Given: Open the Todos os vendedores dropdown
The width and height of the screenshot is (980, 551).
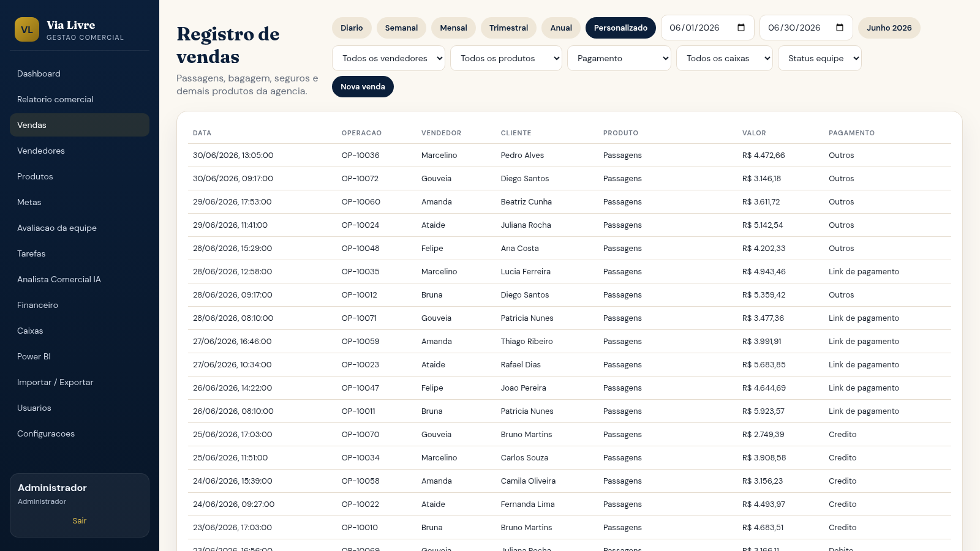Looking at the screenshot, I should (388, 58).
